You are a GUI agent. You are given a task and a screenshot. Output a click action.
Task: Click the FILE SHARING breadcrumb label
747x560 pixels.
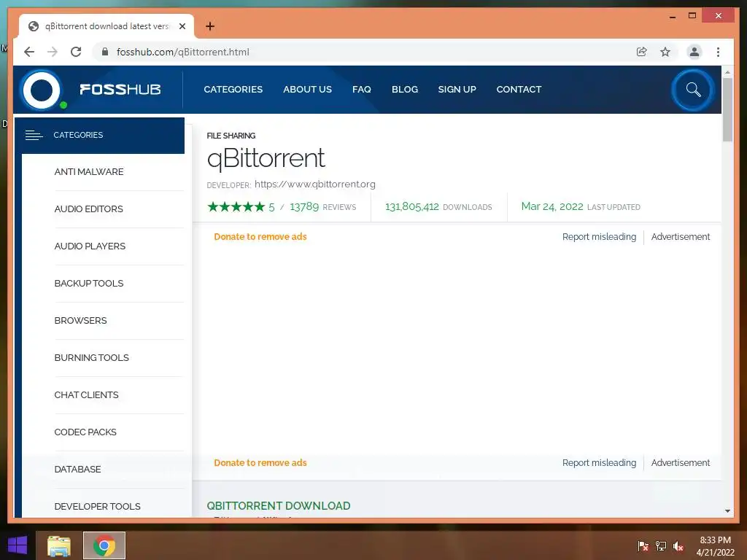[x=231, y=136]
